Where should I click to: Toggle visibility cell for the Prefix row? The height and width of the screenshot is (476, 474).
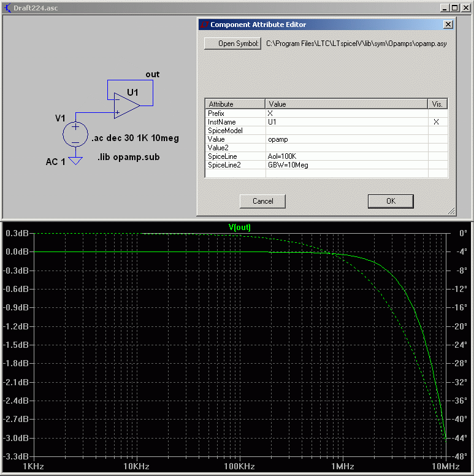pyautogui.click(x=438, y=113)
